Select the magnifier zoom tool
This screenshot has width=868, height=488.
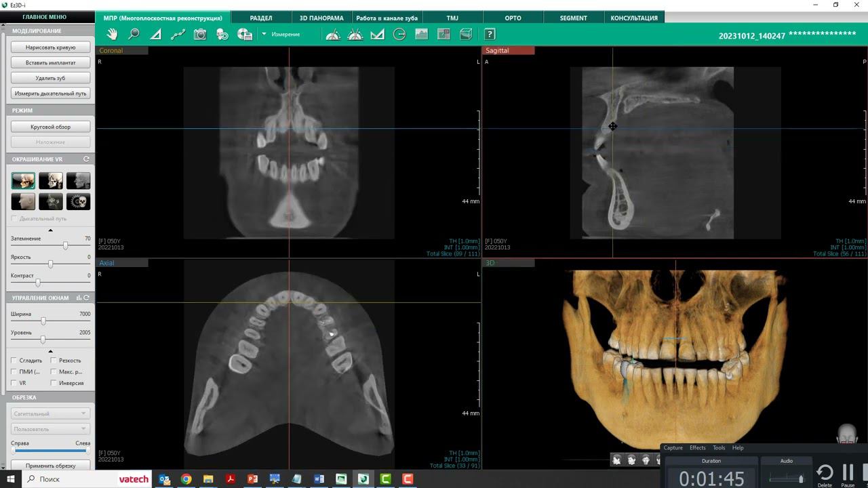point(134,34)
